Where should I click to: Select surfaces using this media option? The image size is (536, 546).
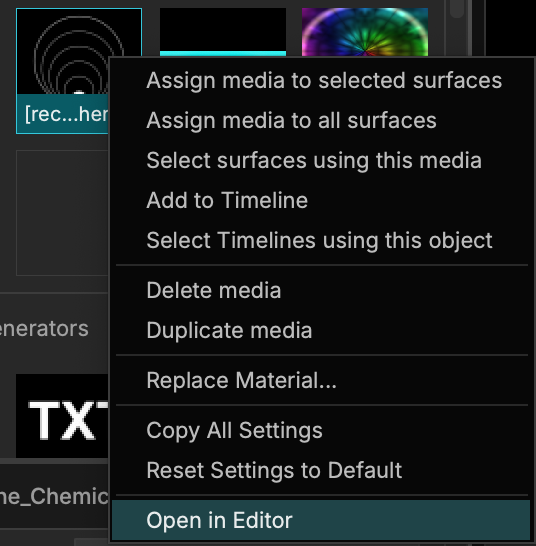[314, 161]
